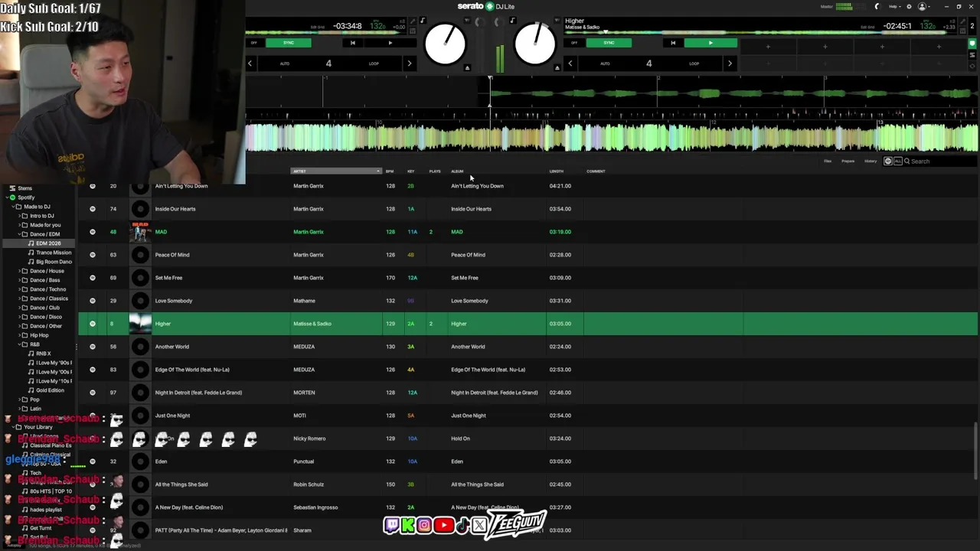The image size is (980, 551).
Task: Sort by the ARTIST column header
Action: click(x=335, y=171)
